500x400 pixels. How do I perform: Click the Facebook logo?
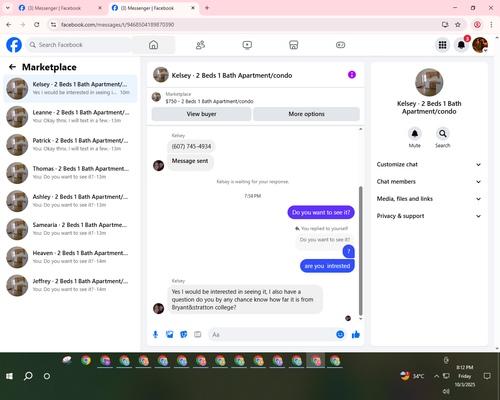tap(14, 45)
